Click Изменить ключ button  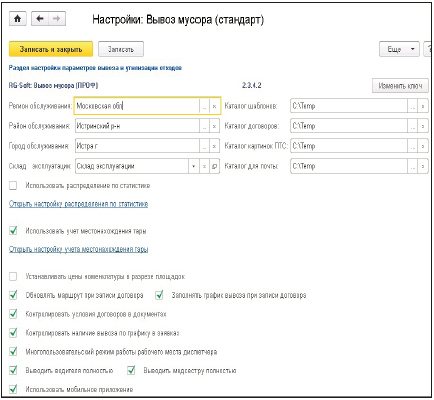(400, 86)
